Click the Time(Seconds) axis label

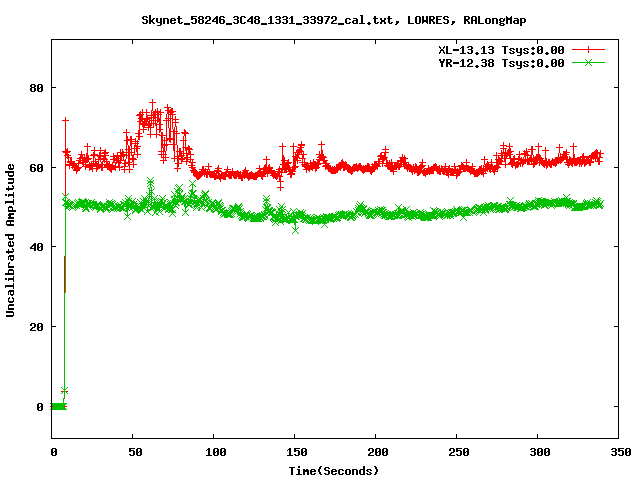tap(334, 471)
